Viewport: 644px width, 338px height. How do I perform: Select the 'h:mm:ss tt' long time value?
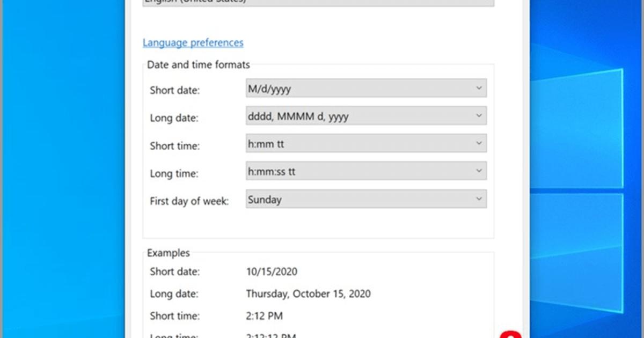[x=272, y=171]
